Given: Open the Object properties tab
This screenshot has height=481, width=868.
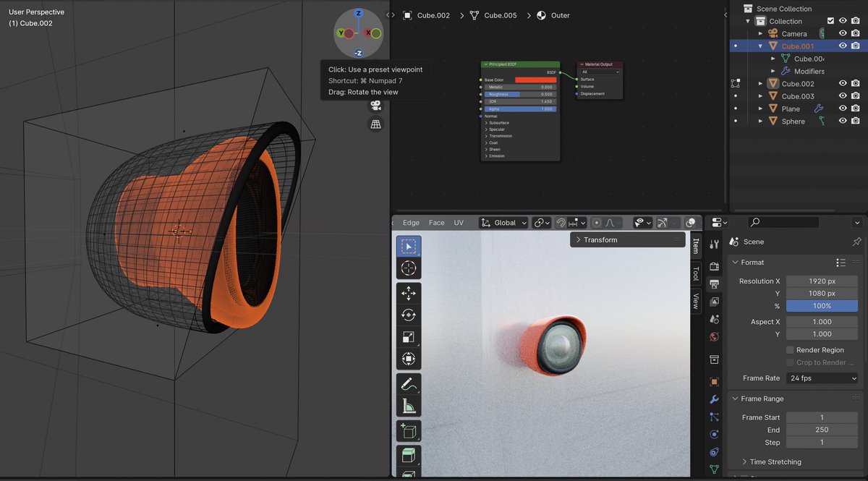Looking at the screenshot, I should [715, 381].
